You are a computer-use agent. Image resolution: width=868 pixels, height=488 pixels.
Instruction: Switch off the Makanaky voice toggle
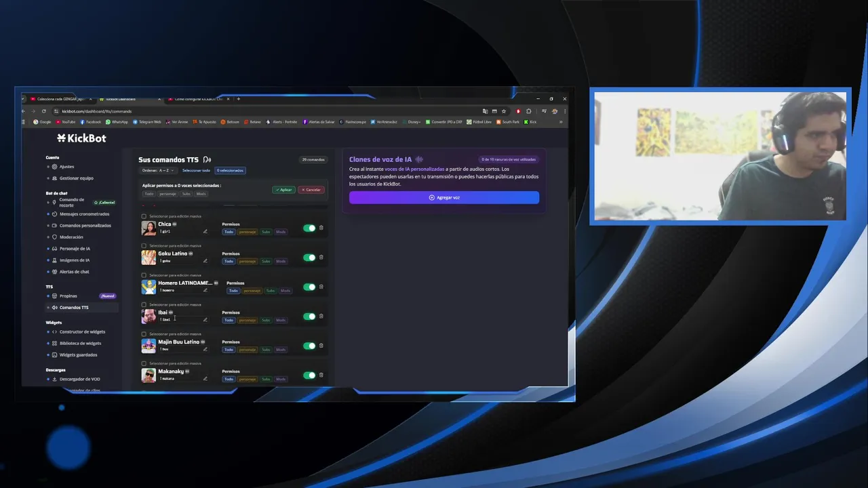click(x=309, y=375)
